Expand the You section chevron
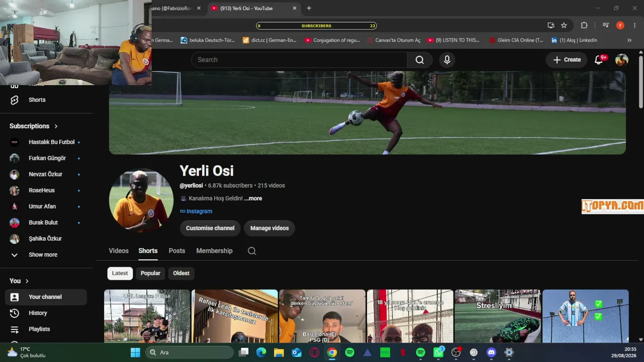Screen dimensions: 644x362 tap(27, 281)
